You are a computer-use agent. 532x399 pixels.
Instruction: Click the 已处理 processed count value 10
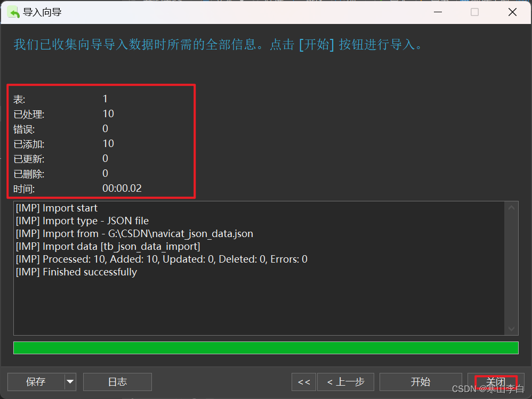pyautogui.click(x=108, y=113)
